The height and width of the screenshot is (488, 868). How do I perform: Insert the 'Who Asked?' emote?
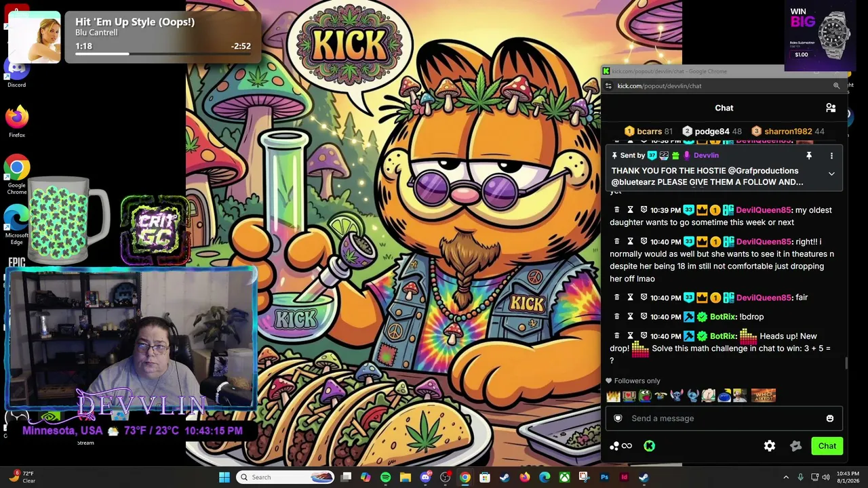pyautogui.click(x=764, y=395)
